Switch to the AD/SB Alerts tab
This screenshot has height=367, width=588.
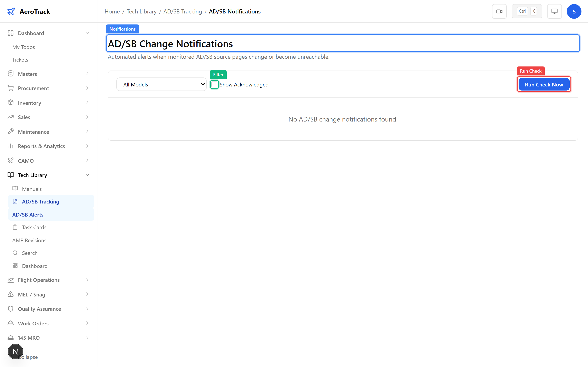tap(28, 214)
